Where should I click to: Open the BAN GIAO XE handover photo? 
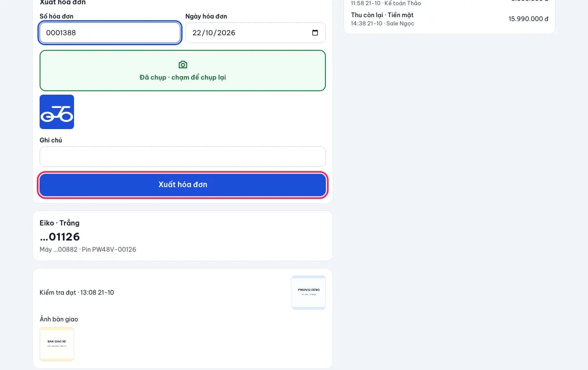[x=57, y=344]
